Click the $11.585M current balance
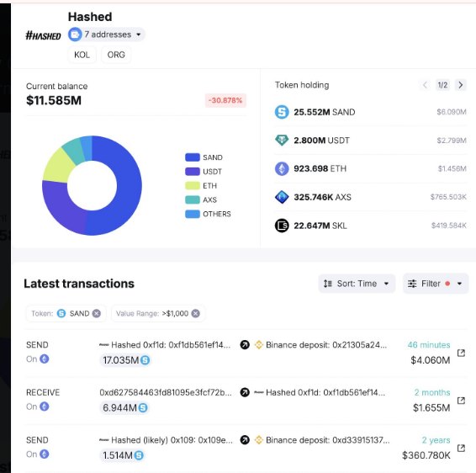 tap(54, 100)
